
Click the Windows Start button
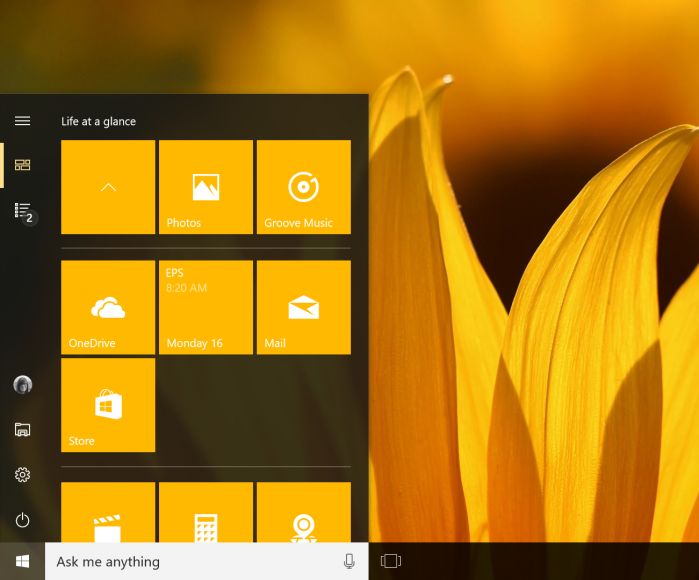coord(22,561)
